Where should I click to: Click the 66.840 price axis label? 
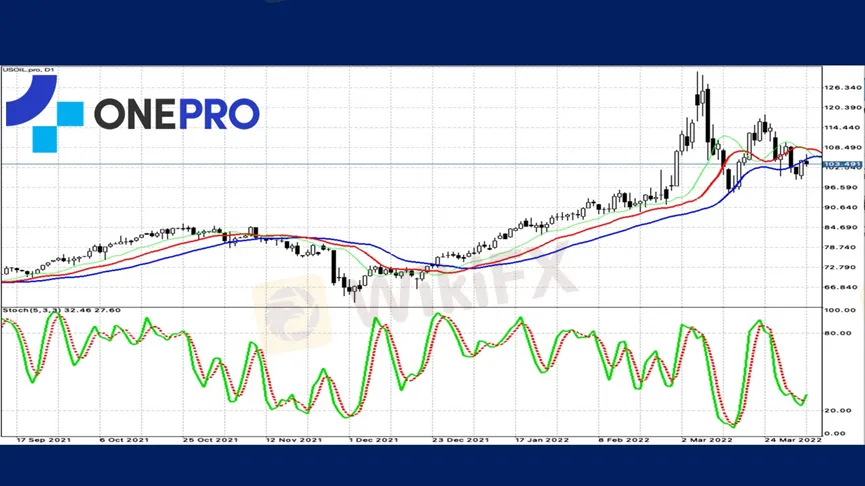coord(841,287)
